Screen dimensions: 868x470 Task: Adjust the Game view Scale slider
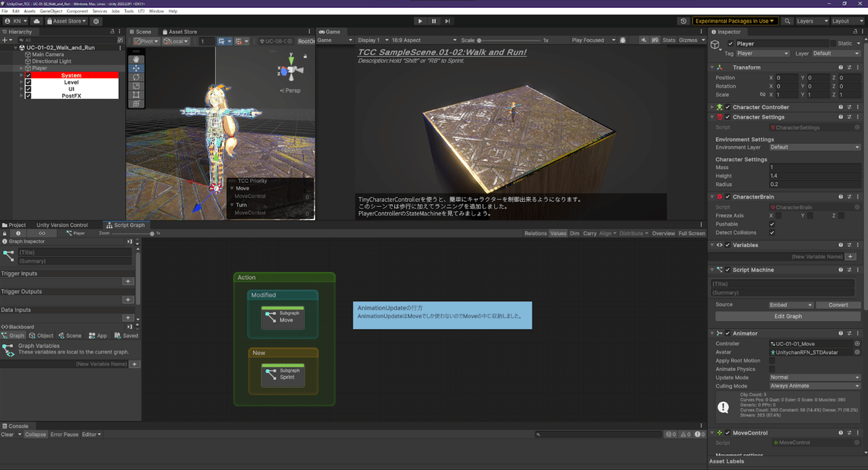[509, 40]
